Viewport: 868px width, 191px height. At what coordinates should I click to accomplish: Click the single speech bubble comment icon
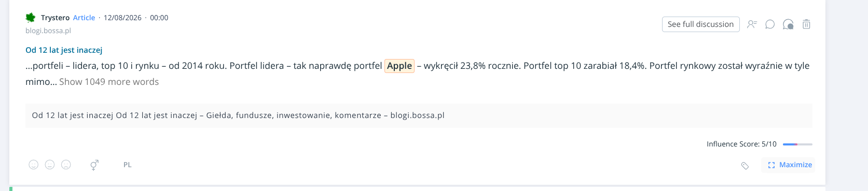(770, 24)
